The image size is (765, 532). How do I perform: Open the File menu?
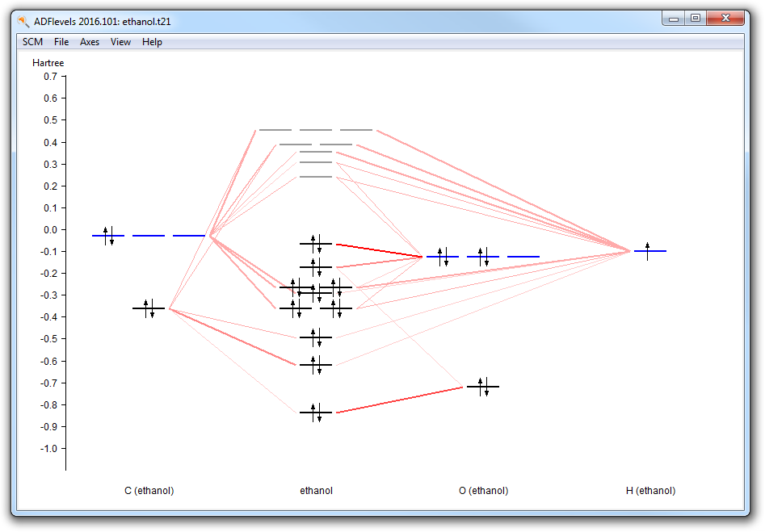coord(61,42)
